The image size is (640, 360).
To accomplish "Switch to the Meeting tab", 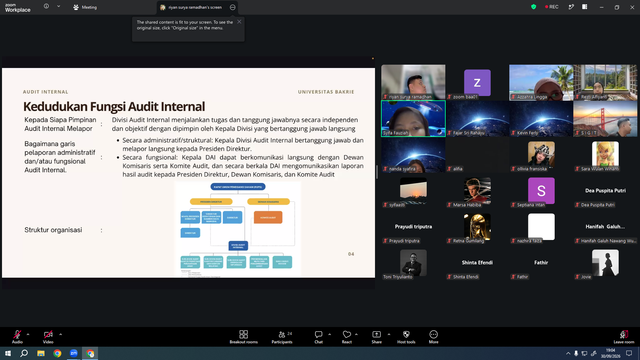I will (x=85, y=7).
